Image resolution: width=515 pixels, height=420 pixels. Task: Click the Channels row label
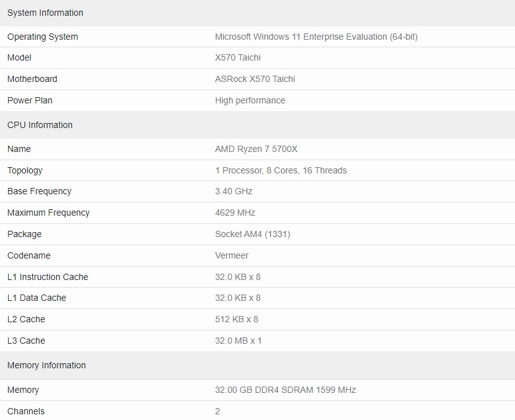pos(26,411)
